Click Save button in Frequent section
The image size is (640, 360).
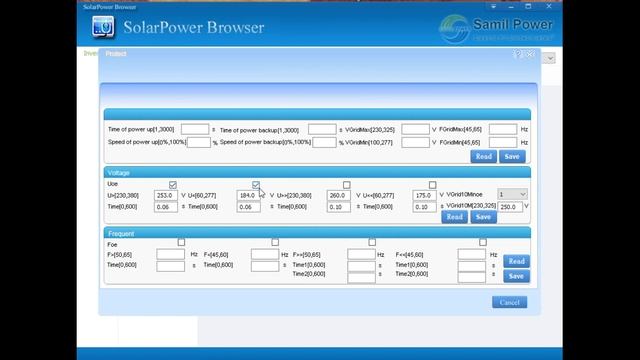(x=516, y=276)
